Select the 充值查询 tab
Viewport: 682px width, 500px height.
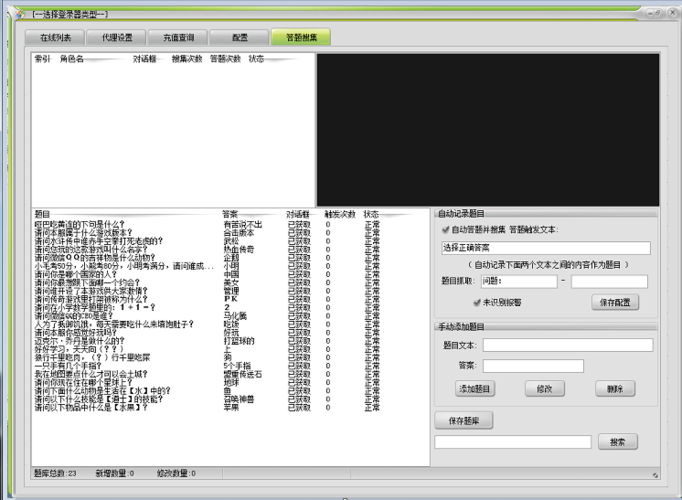coord(178,37)
